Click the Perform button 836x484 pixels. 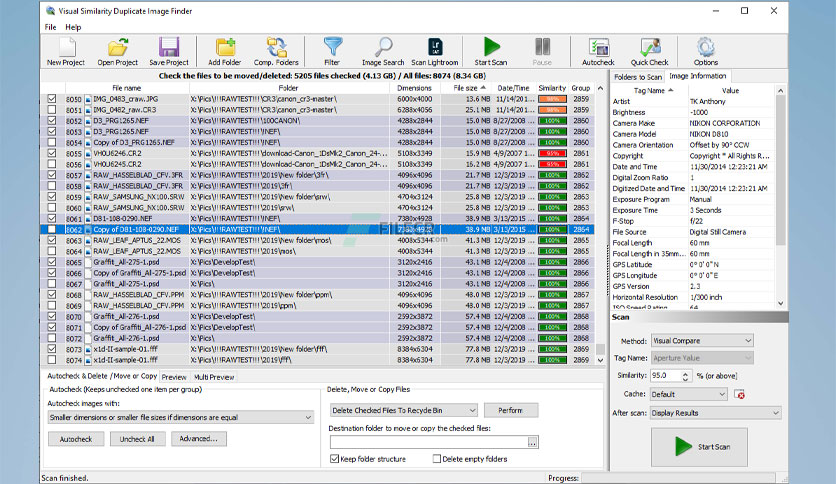pyautogui.click(x=510, y=410)
